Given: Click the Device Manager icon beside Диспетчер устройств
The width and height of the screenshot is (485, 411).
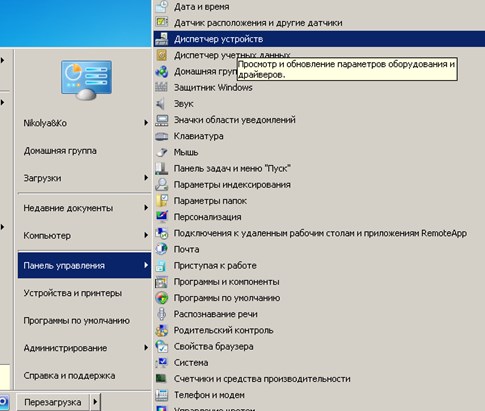Looking at the screenshot, I should (x=162, y=39).
